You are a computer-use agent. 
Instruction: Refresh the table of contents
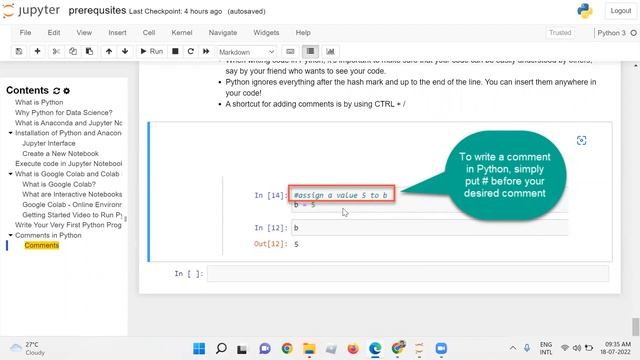56,91
